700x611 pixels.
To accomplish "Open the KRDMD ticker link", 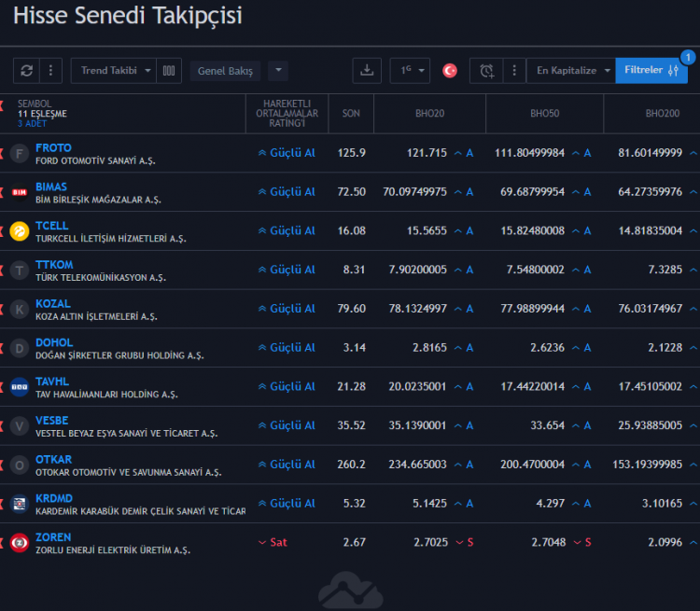I will point(54,498).
